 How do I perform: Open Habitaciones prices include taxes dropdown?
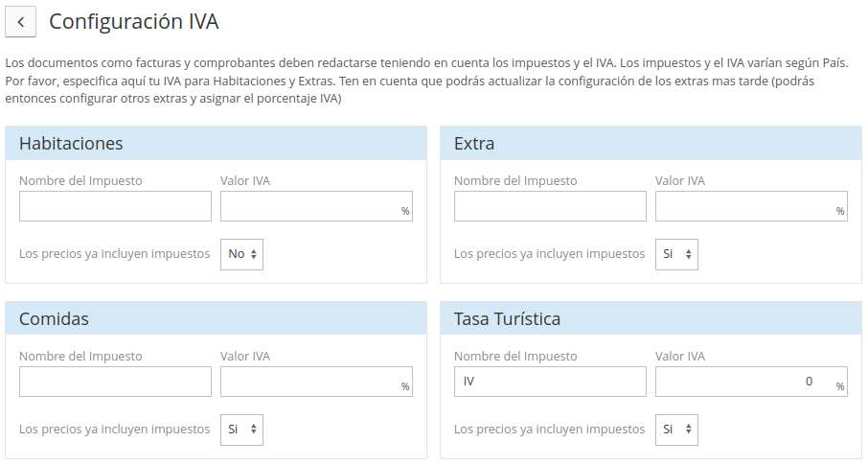pos(242,254)
